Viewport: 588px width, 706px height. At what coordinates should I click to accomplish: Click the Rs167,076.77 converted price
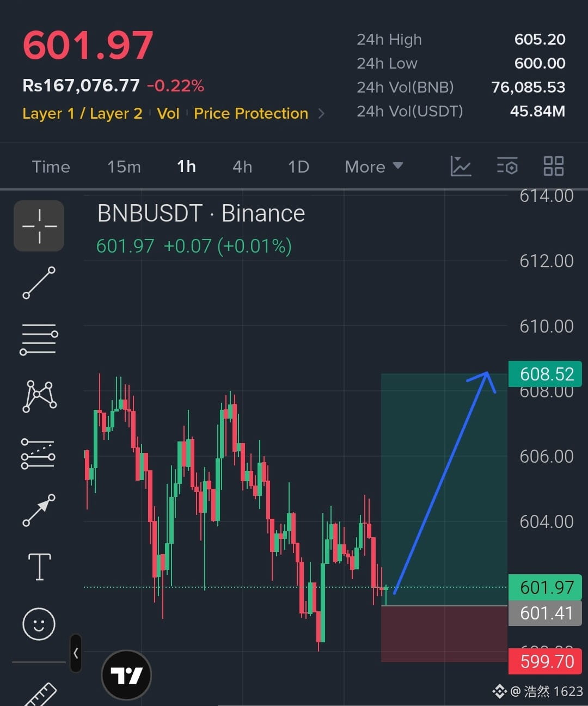point(81,85)
